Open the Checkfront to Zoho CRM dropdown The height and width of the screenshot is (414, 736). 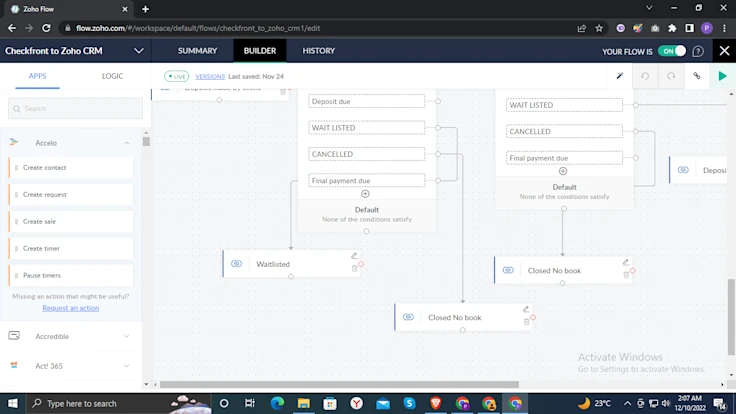click(138, 51)
